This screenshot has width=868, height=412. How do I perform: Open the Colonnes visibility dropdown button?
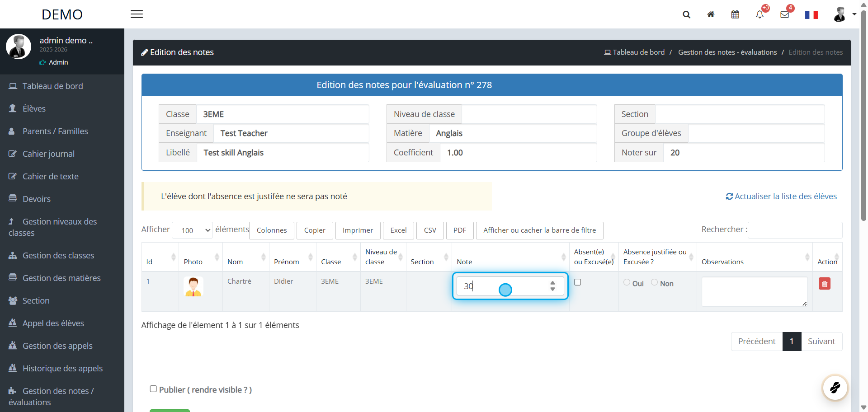tap(271, 230)
